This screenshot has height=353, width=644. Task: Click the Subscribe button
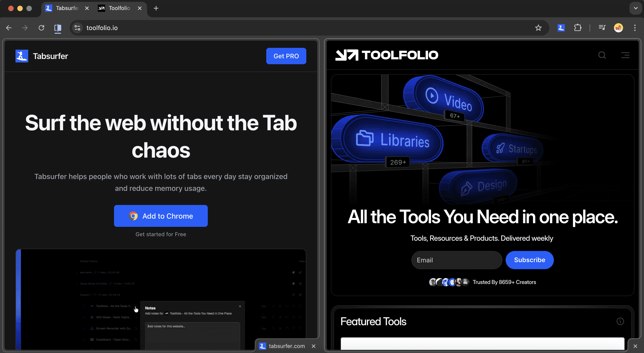click(x=530, y=260)
